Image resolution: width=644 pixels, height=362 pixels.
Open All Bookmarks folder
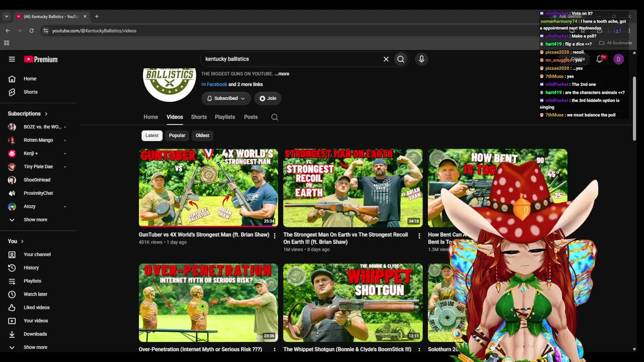pyautogui.click(x=615, y=43)
